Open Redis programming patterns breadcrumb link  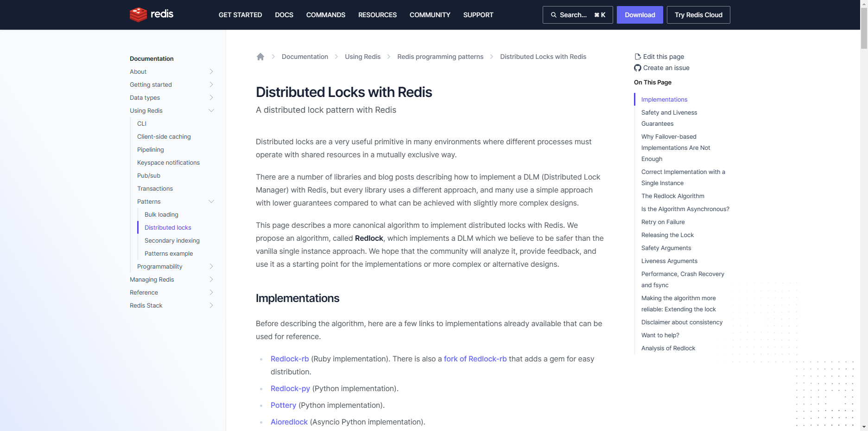pos(440,56)
